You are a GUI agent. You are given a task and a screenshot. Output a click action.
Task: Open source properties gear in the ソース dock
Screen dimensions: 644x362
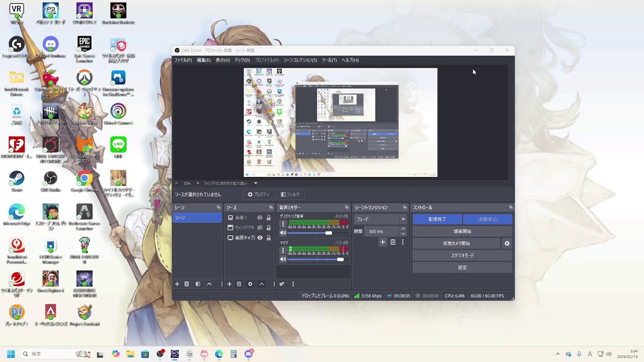coord(250,284)
